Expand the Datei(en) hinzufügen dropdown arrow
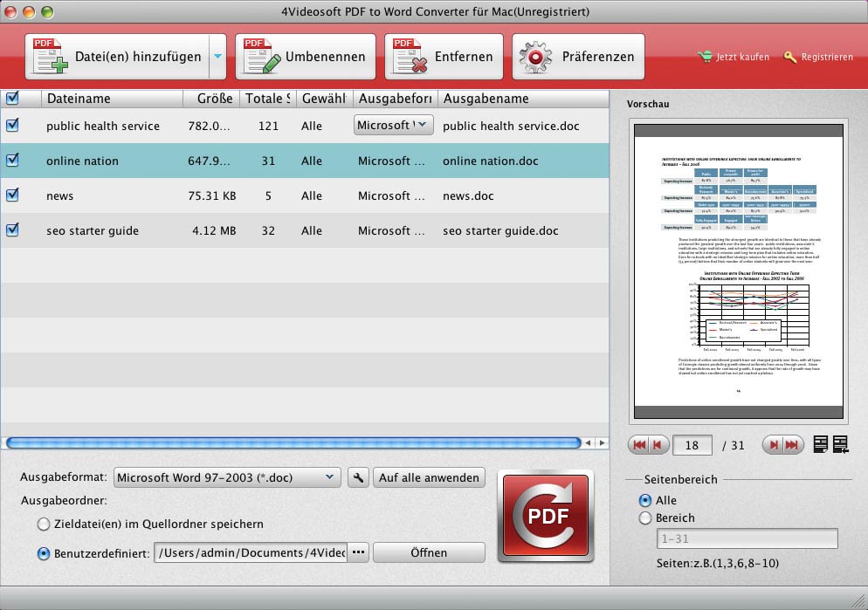 click(x=217, y=57)
